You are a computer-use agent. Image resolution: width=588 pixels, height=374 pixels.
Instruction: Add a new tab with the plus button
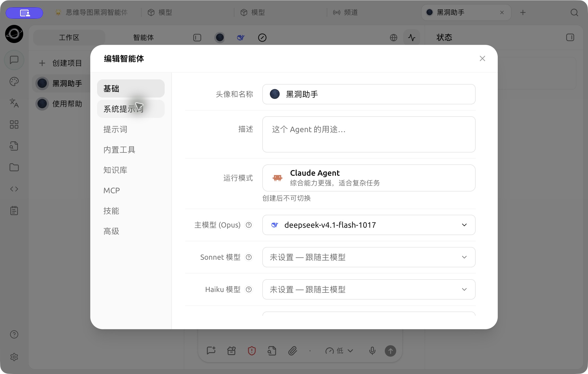click(523, 12)
